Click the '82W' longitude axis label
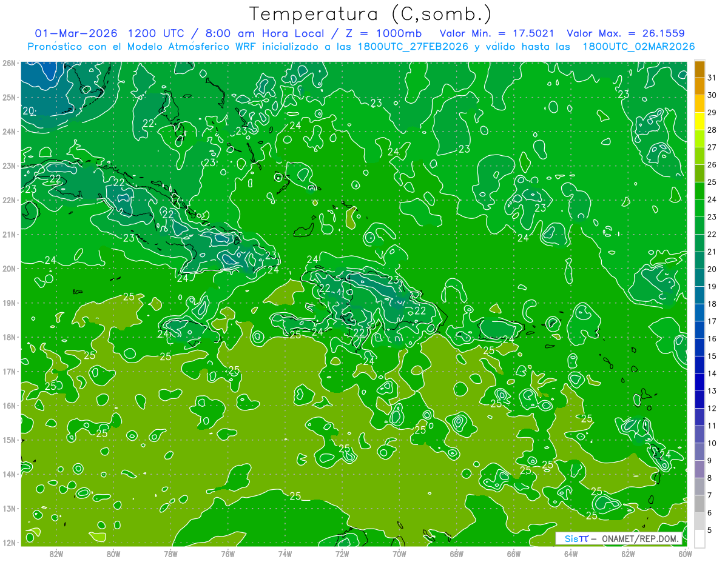This screenshot has height=562, width=728. click(56, 554)
